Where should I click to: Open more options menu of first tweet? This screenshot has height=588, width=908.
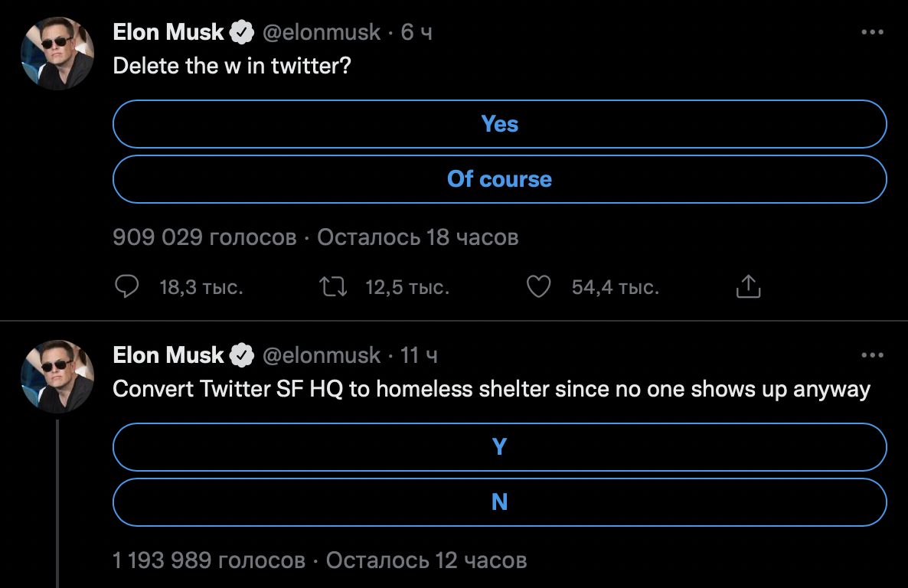pos(872,32)
